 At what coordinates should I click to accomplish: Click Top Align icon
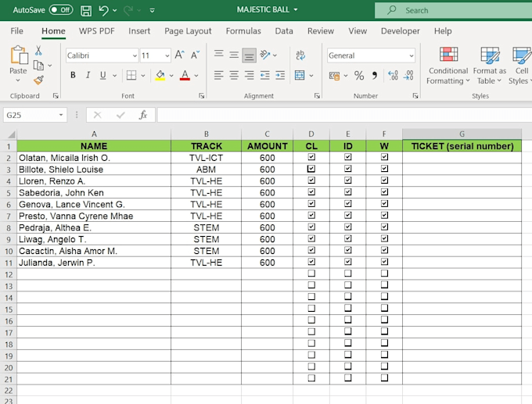coord(219,55)
